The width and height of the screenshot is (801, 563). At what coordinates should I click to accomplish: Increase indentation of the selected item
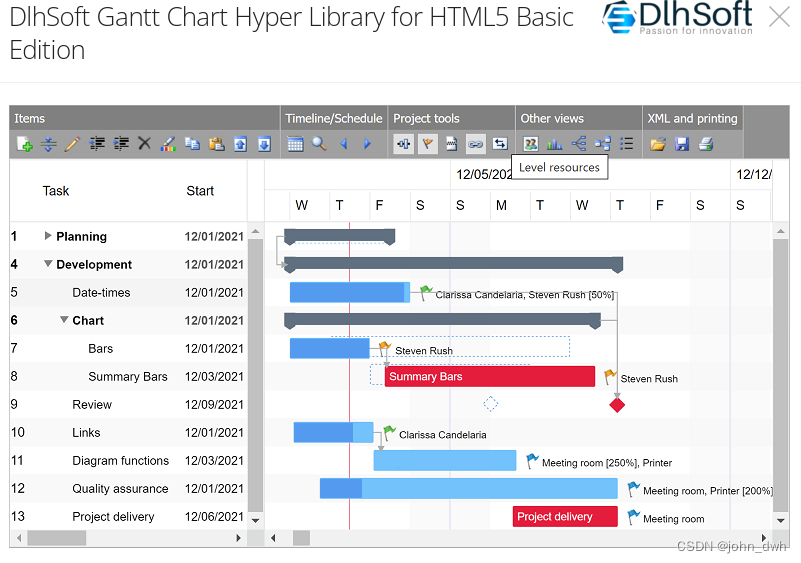(121, 144)
